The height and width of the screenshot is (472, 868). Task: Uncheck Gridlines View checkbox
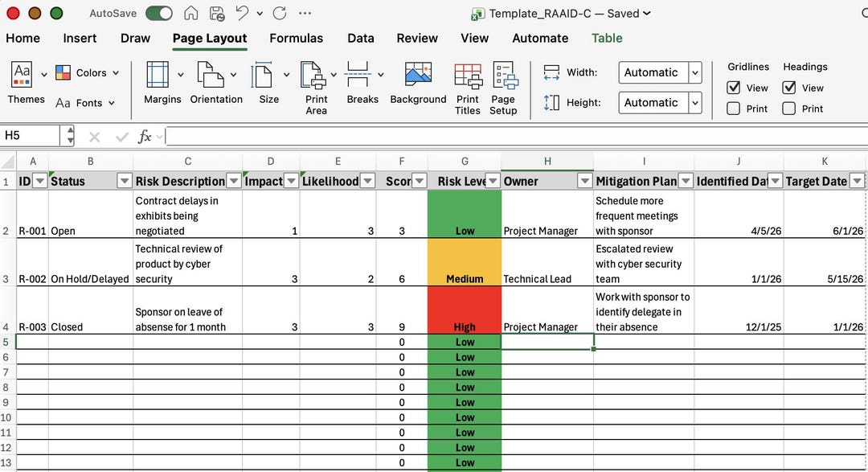[734, 88]
